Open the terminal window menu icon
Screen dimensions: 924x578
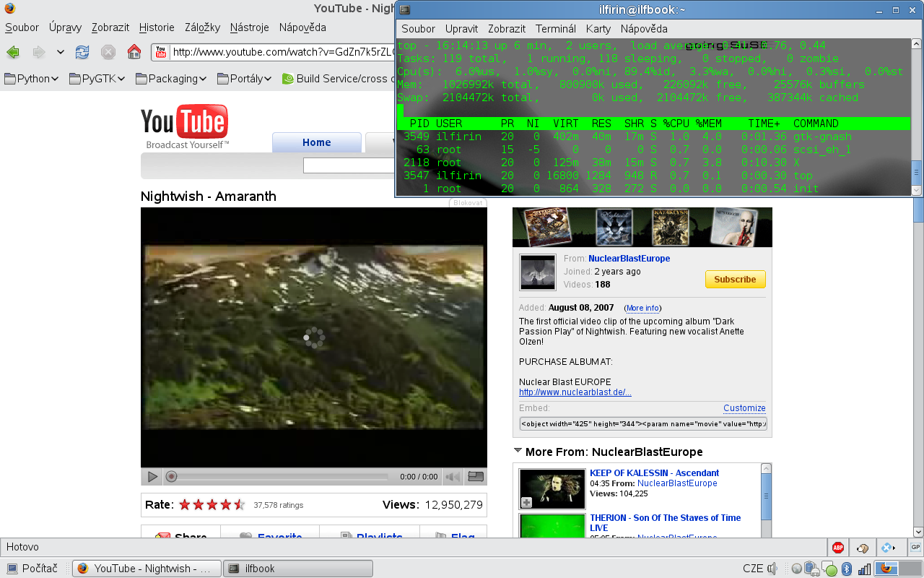[405, 9]
